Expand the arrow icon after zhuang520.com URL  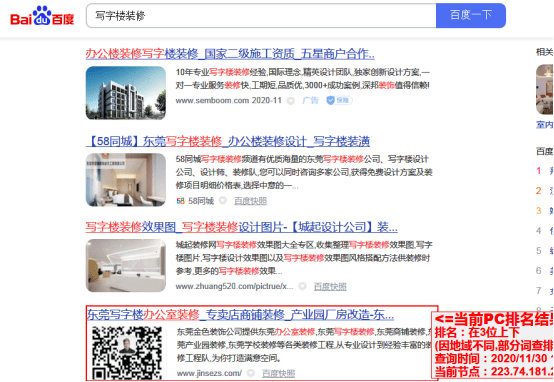(302, 286)
